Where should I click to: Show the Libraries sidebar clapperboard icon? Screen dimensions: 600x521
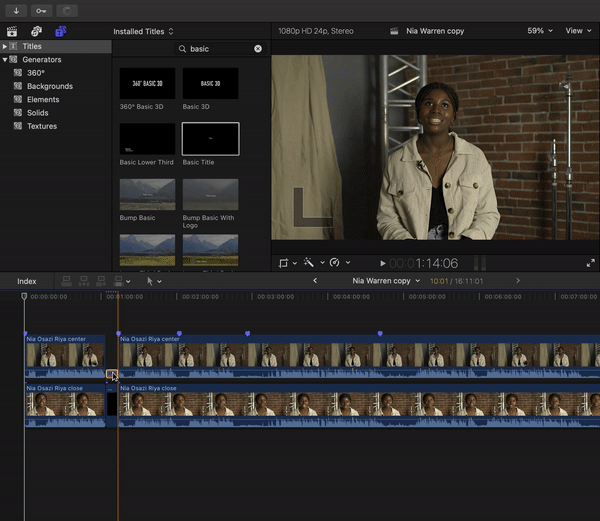[x=12, y=31]
